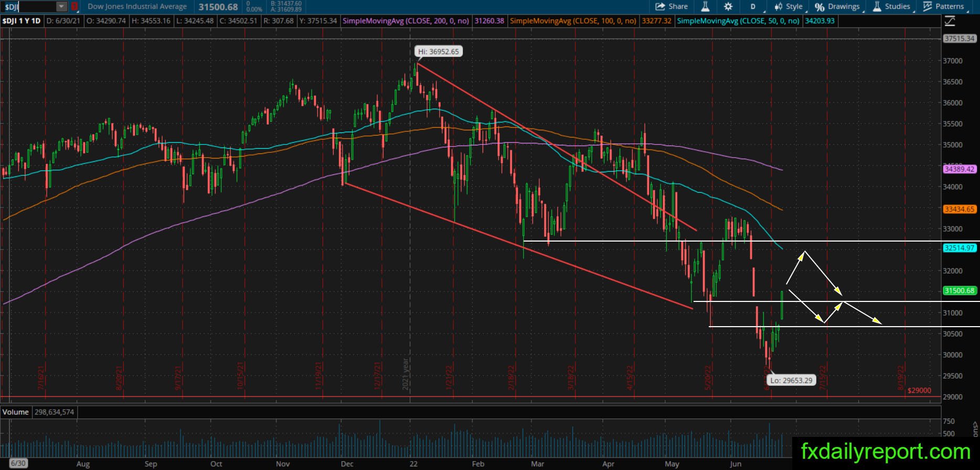Click the red linking color box

[x=74, y=7]
